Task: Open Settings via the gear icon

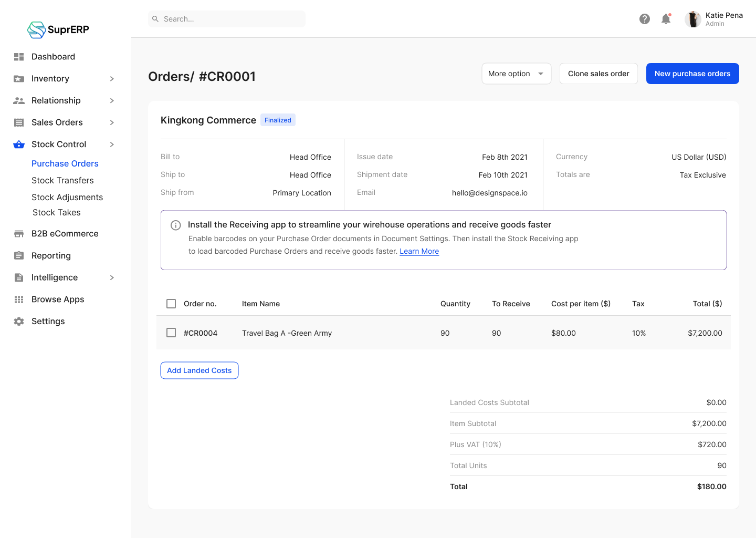Action: [x=19, y=322]
